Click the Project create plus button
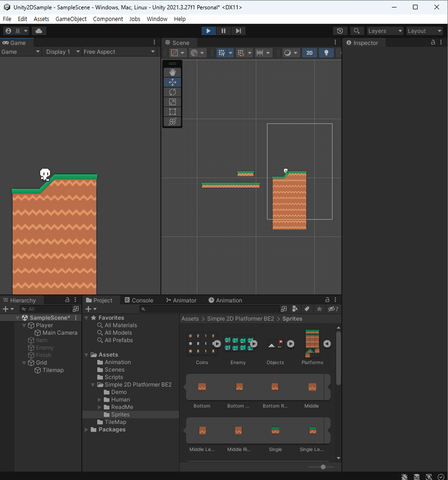The image size is (448, 480). coord(91,309)
